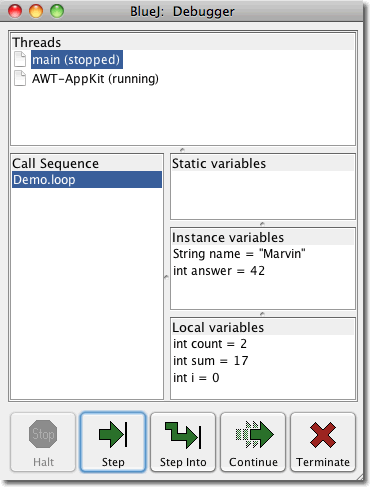The image size is (371, 488).
Task: Select Demo.loop in Call Sequence
Action: 87,180
